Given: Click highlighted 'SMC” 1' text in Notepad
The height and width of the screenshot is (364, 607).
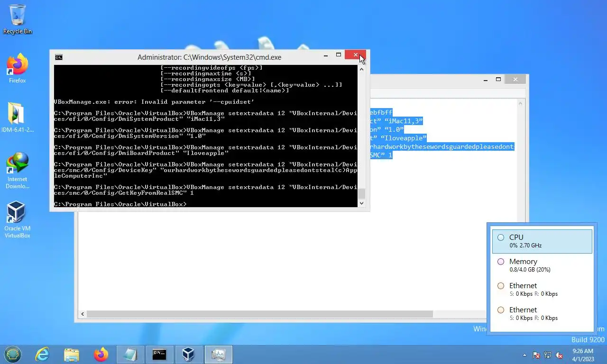Looking at the screenshot, I should coord(381,155).
